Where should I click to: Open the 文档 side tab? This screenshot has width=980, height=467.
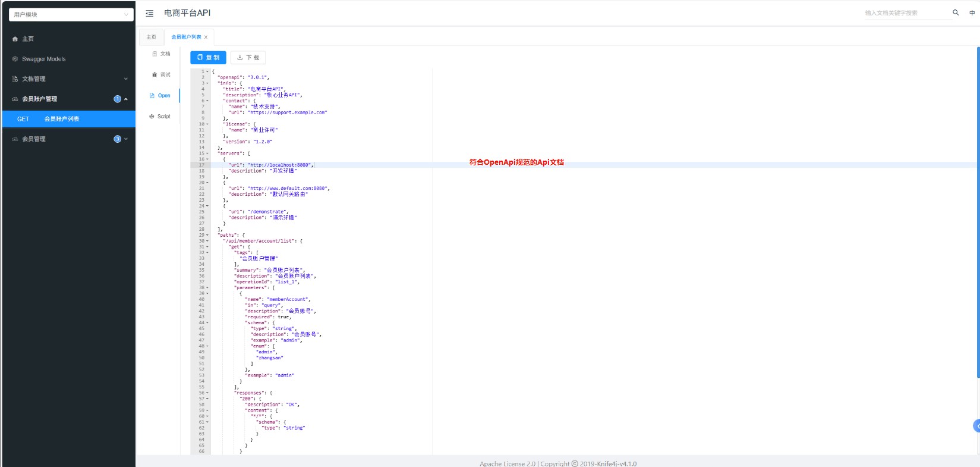161,54
